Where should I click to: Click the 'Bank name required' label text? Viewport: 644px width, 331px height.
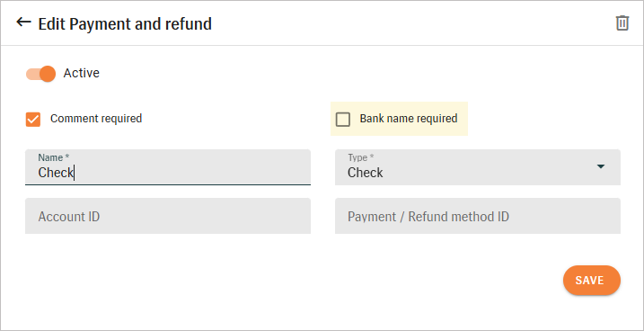point(409,119)
